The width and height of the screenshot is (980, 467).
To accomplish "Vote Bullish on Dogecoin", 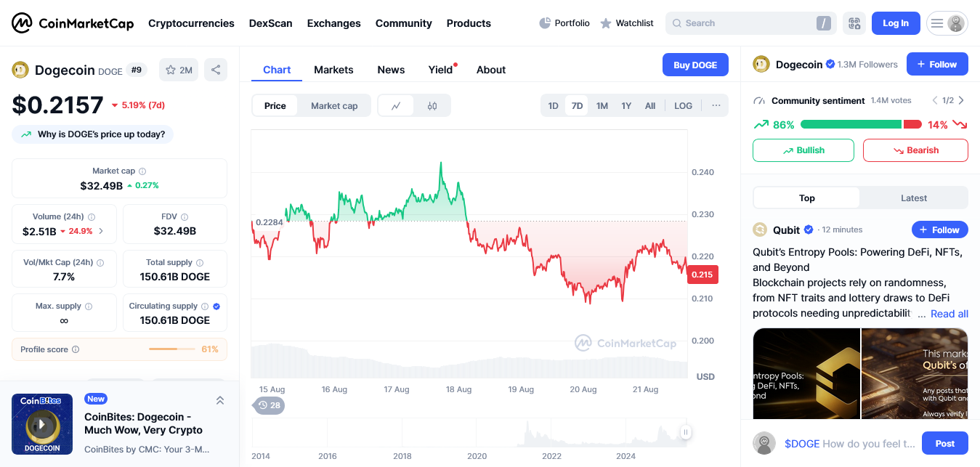I will [803, 150].
